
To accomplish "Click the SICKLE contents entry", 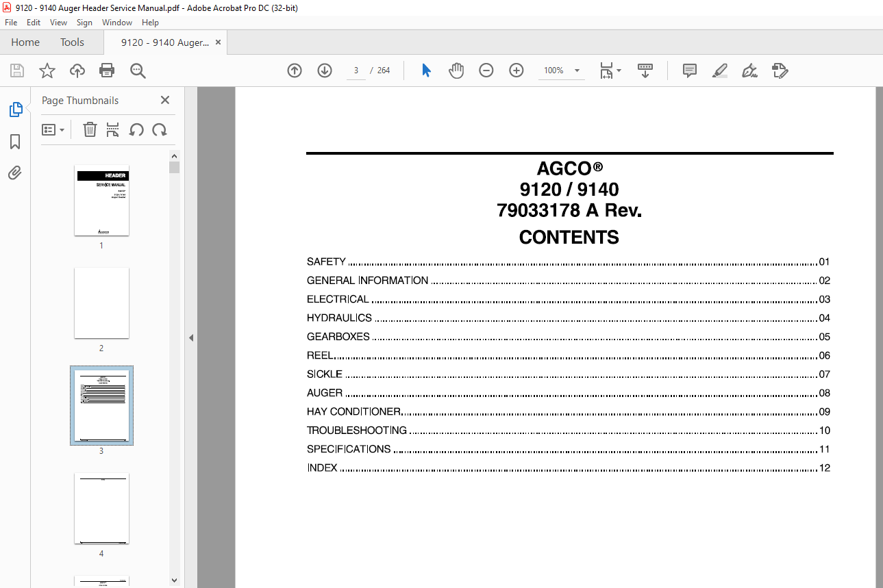I will [569, 374].
